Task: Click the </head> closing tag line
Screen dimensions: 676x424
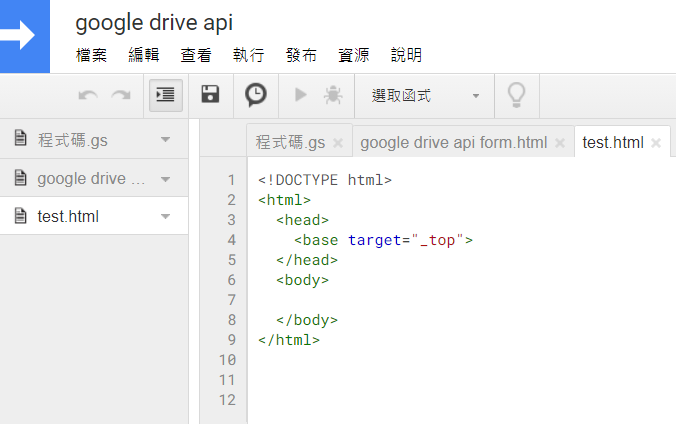Action: 307,260
